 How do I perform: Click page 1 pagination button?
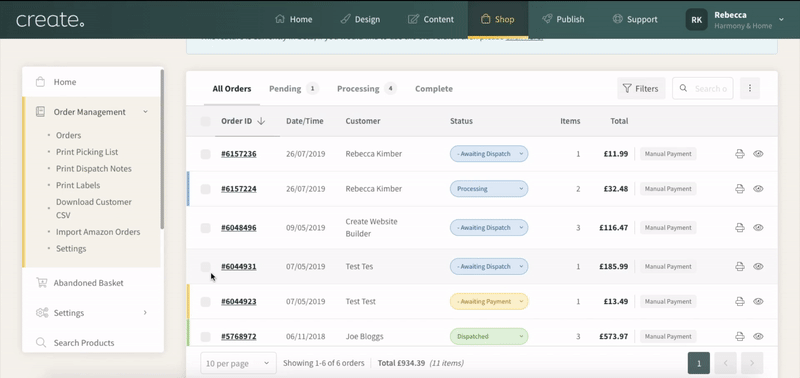pyautogui.click(x=699, y=363)
